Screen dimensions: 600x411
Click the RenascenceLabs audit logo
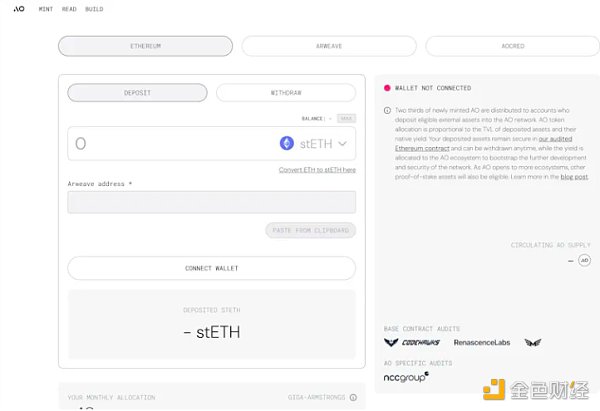click(x=482, y=342)
